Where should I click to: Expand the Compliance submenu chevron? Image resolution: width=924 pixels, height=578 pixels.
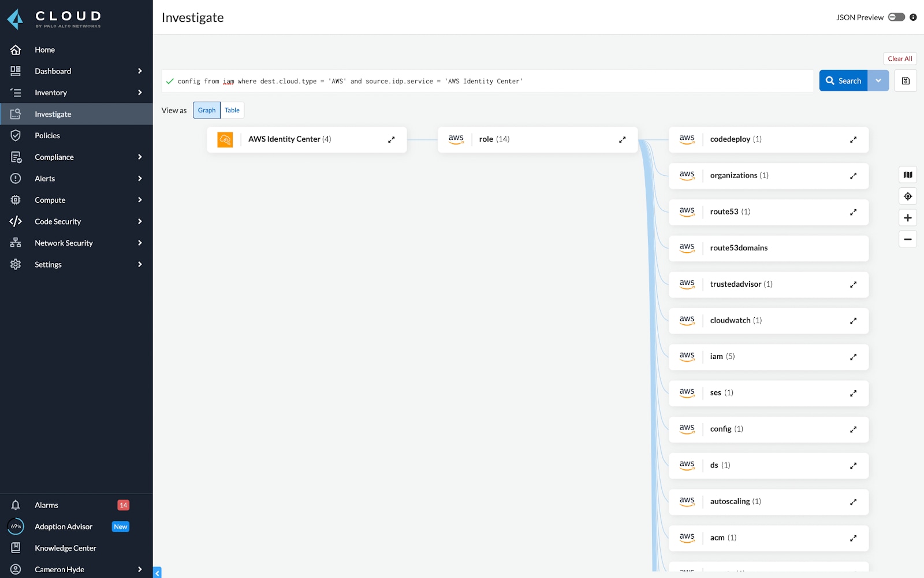140,157
